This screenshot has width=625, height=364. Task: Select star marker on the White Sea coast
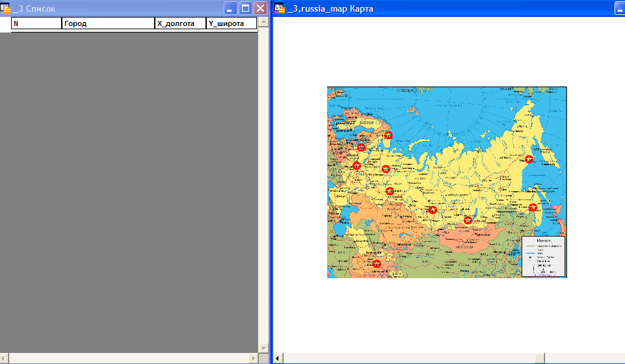pyautogui.click(x=388, y=135)
